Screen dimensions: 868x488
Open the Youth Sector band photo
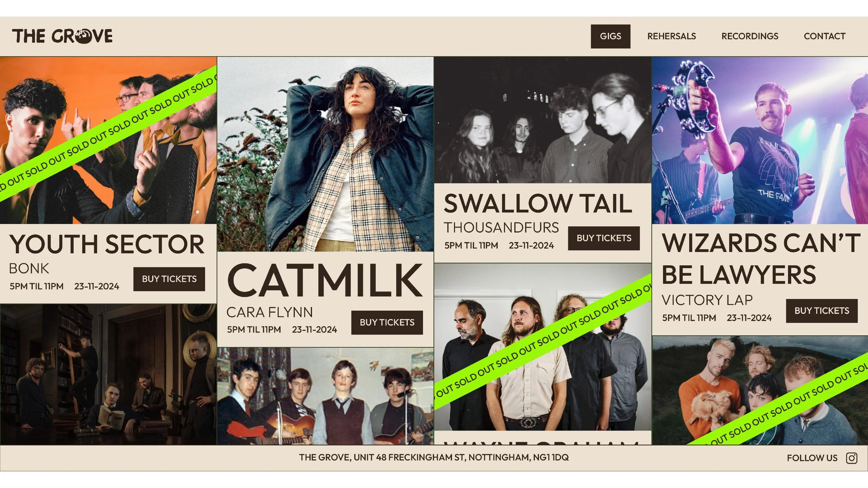tap(108, 140)
